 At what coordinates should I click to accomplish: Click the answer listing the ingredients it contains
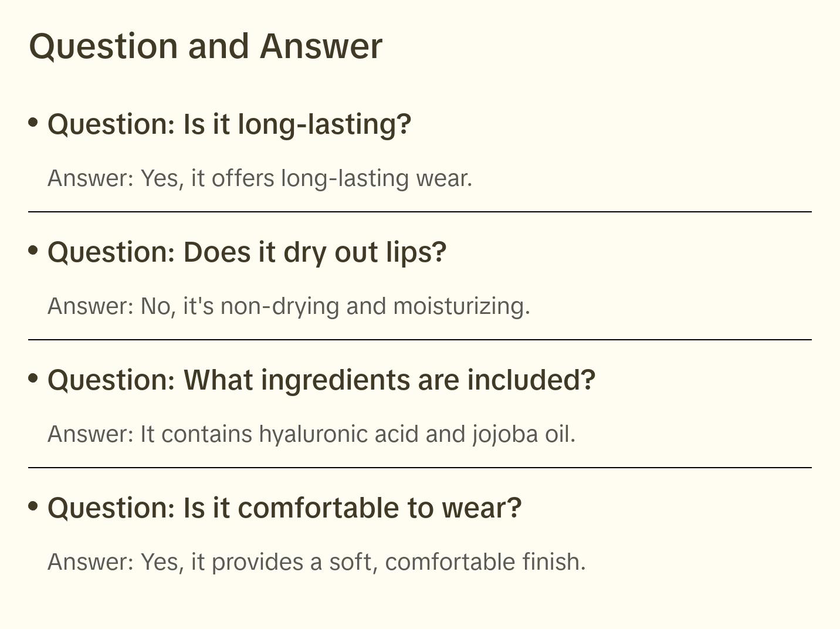pos(311,434)
